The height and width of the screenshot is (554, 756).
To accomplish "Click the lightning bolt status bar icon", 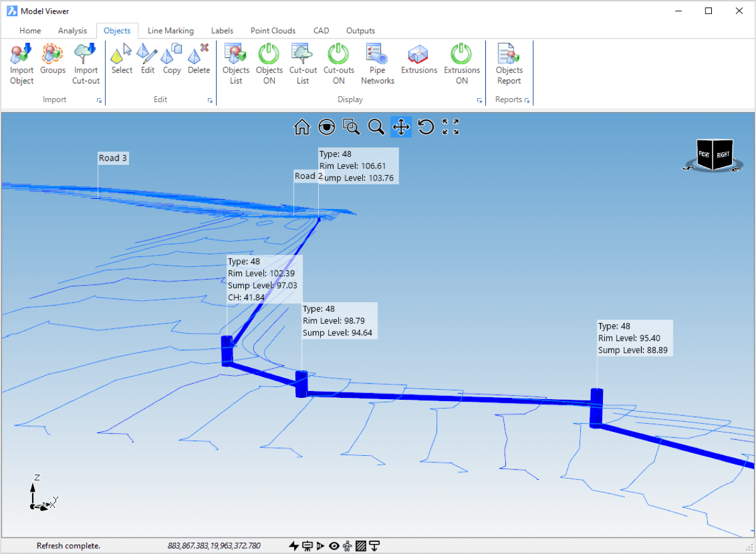I will coord(294,546).
